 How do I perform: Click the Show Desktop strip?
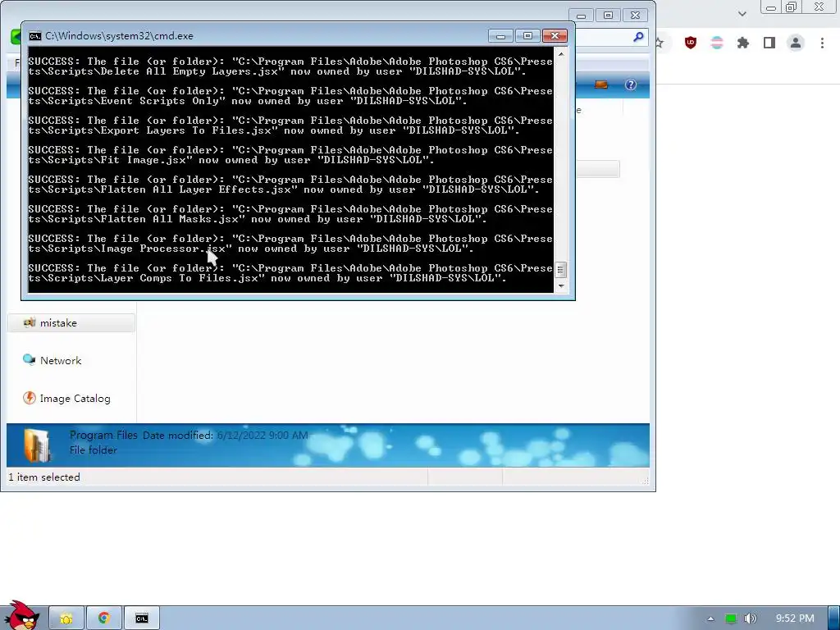[834, 619]
